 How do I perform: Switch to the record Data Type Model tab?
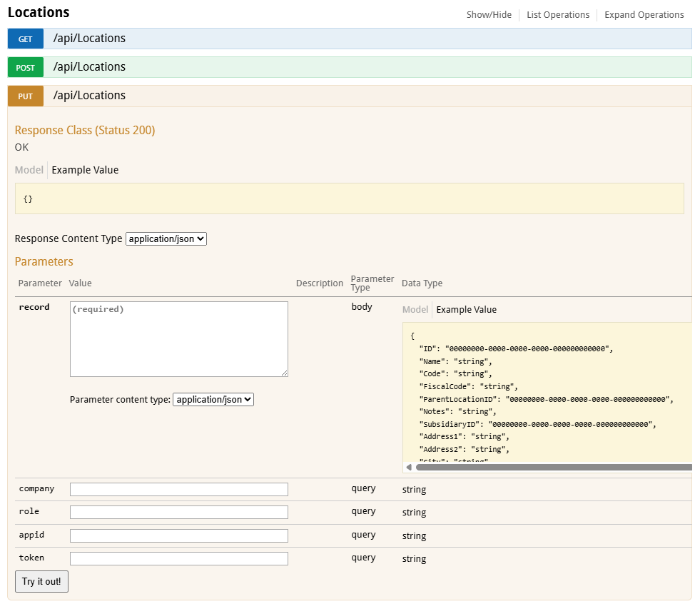point(415,309)
